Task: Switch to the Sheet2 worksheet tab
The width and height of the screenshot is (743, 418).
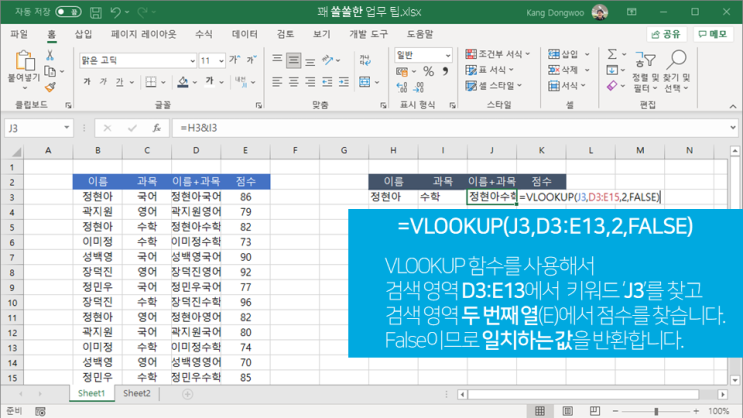Action: (x=137, y=393)
